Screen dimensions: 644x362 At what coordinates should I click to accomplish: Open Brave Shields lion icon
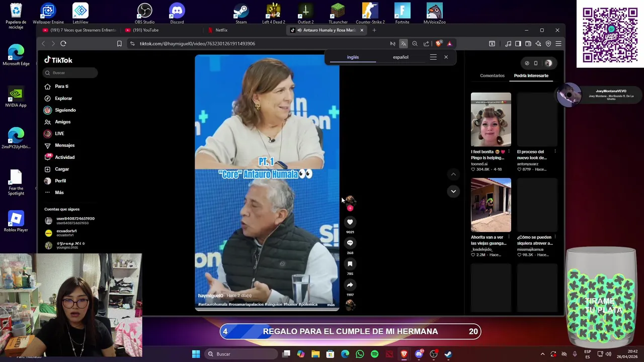click(439, 44)
